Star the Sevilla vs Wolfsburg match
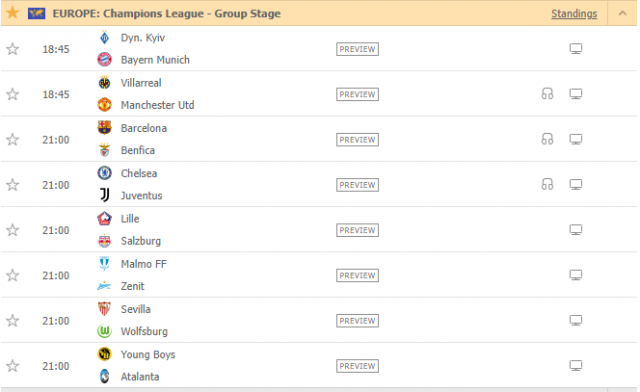Image resolution: width=640 pixels, height=392 pixels. (x=13, y=321)
